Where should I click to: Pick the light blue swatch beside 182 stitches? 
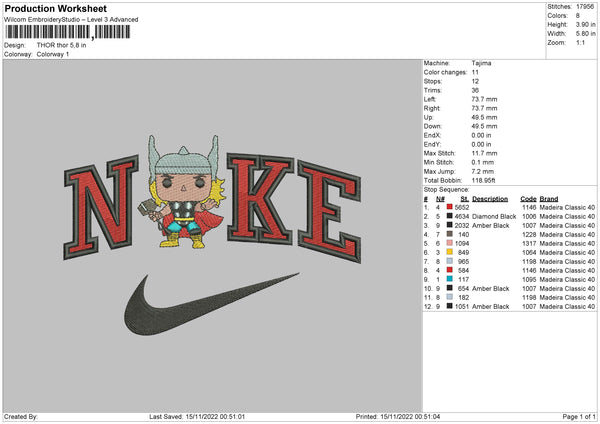450,297
